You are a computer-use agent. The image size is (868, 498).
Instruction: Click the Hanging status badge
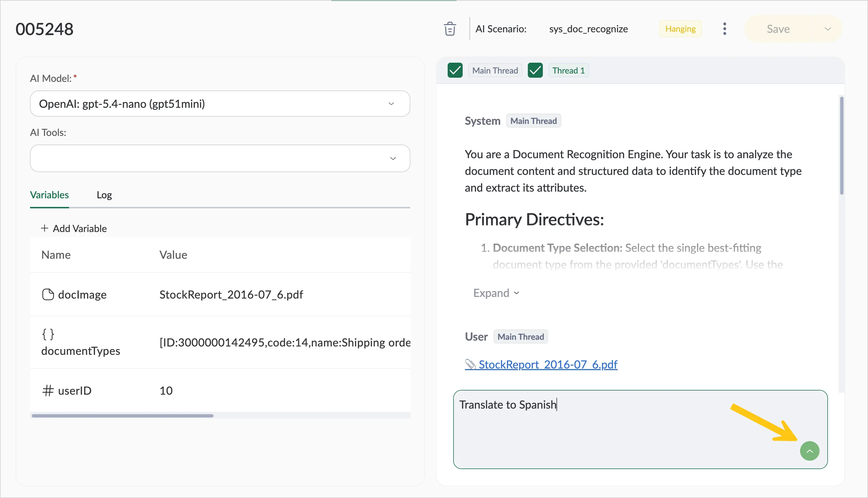click(x=680, y=29)
